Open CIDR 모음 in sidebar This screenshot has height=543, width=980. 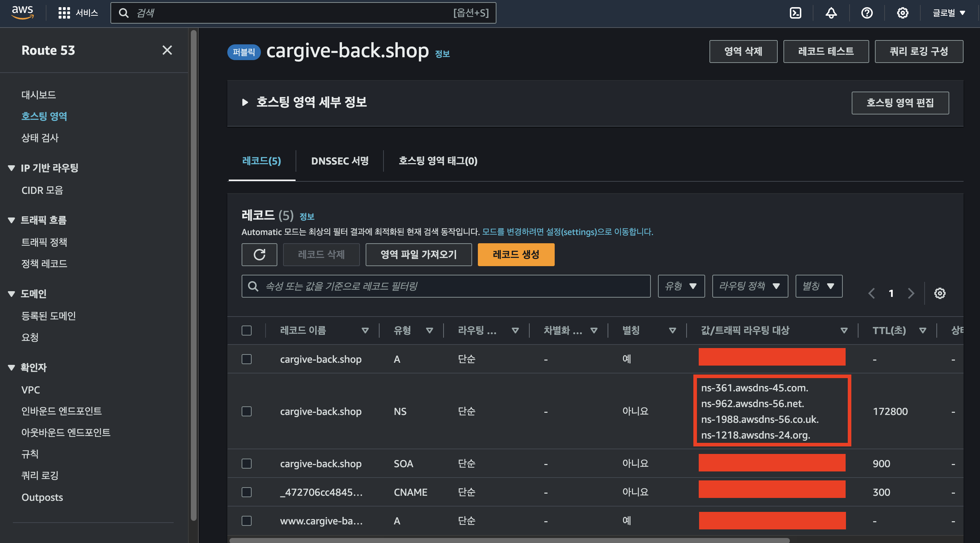coord(42,190)
